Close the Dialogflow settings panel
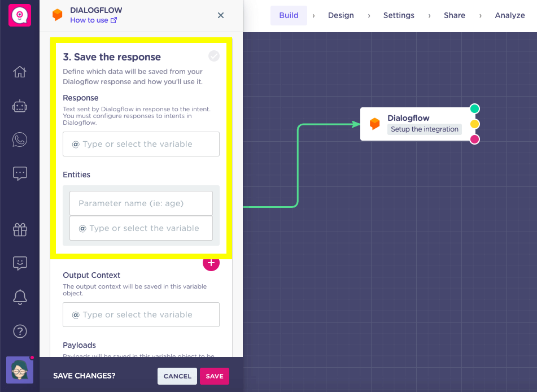This screenshot has height=392, width=537. point(221,15)
